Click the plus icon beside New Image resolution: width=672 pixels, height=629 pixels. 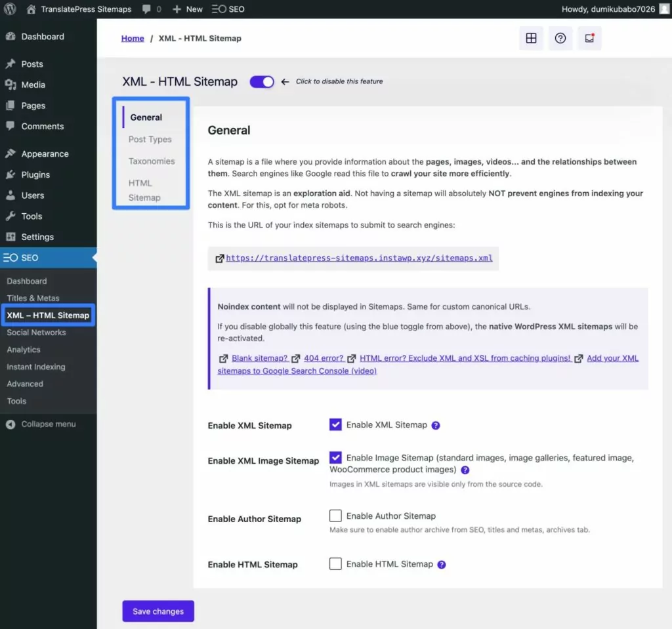177,9
